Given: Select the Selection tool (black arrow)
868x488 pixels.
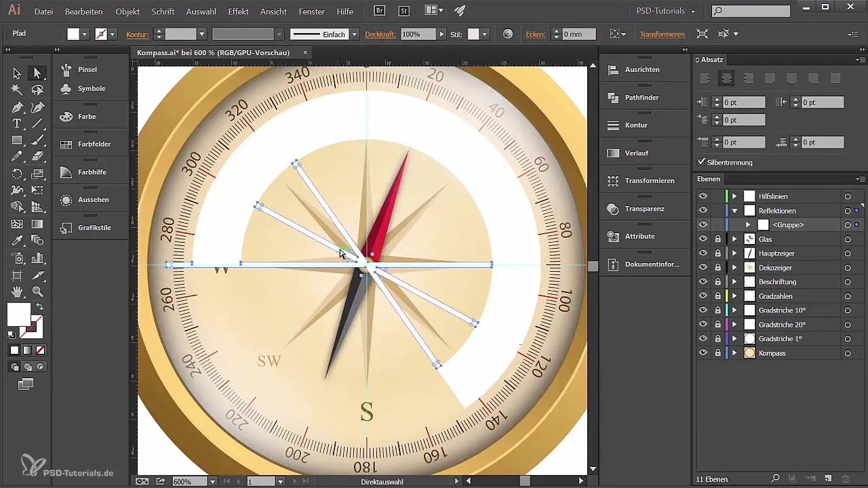Looking at the screenshot, I should (17, 73).
